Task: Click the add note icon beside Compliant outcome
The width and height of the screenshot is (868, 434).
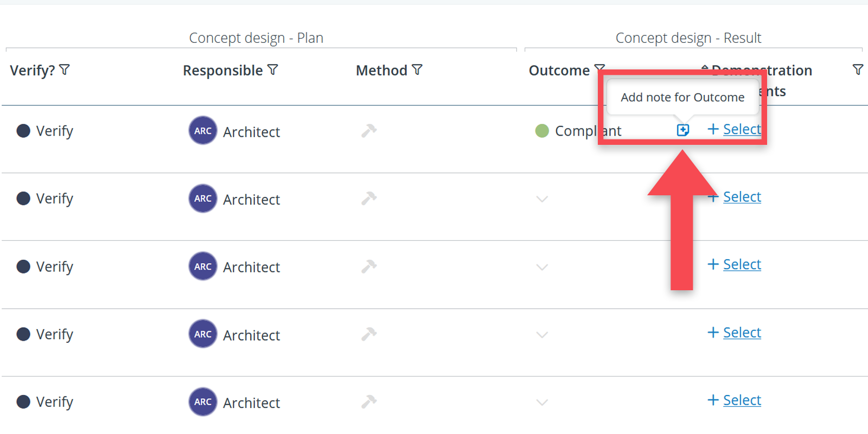Action: (682, 130)
